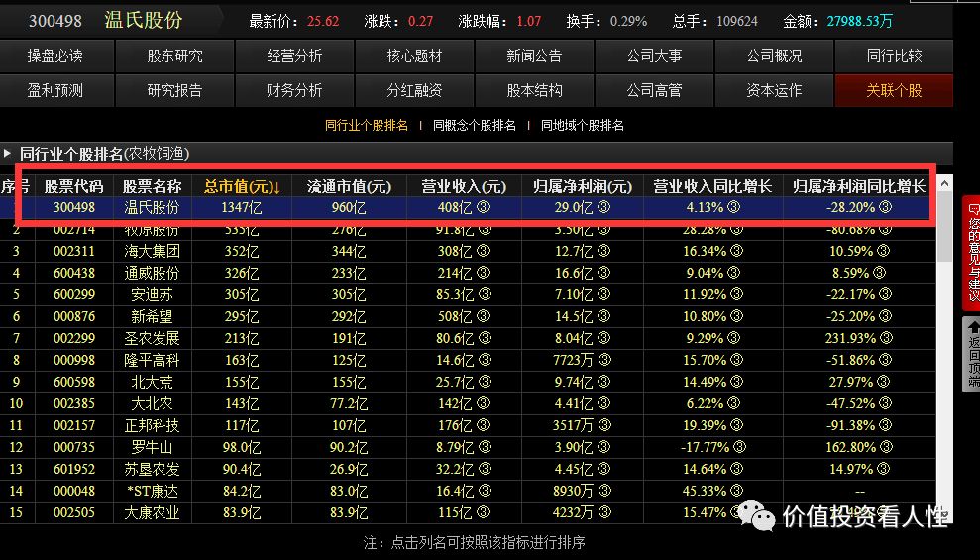This screenshot has height=560, width=980.
Task: Click report-period icon beside 7723万 net profit
Action: (x=604, y=361)
